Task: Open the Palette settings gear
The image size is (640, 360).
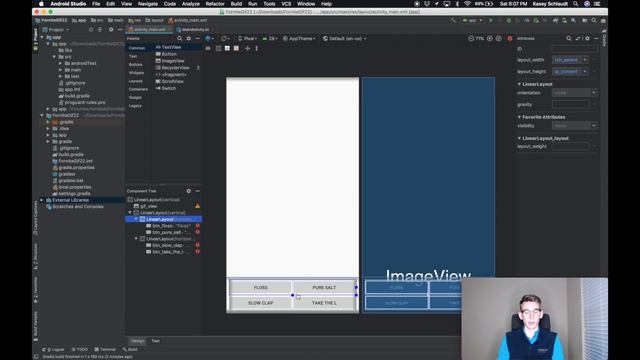Action: tap(189, 38)
